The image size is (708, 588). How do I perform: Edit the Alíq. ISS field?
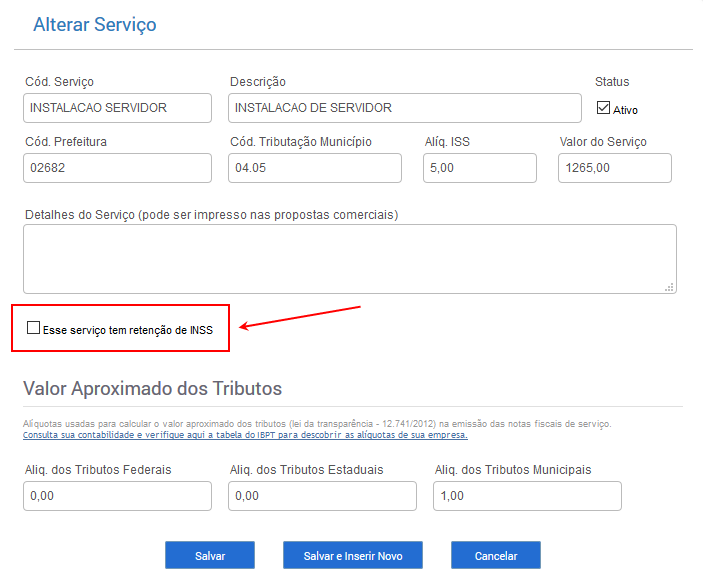(480, 168)
